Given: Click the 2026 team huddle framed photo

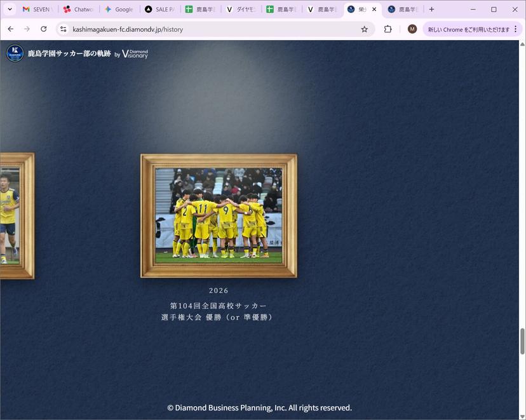Looking at the screenshot, I should coord(218,215).
